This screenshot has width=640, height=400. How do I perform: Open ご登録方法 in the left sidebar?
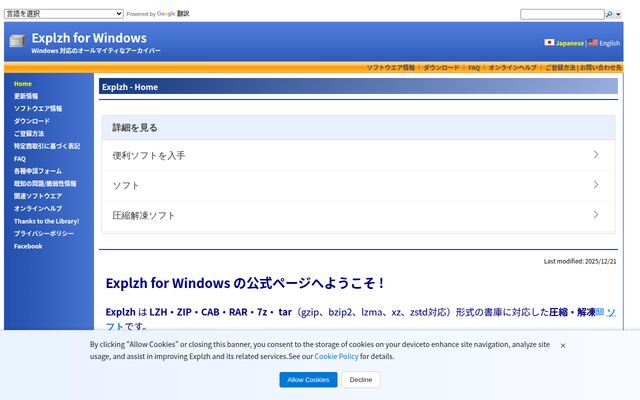(29, 133)
